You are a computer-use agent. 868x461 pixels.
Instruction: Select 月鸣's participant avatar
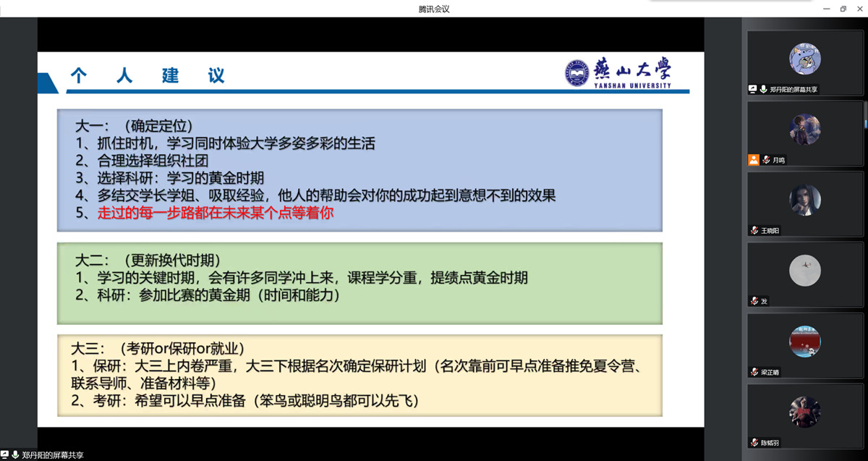tap(804, 130)
